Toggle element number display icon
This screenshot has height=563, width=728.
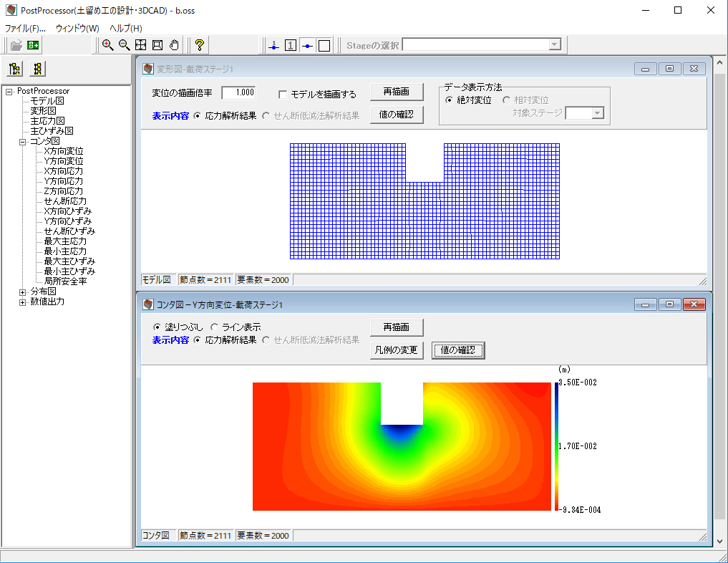click(291, 46)
